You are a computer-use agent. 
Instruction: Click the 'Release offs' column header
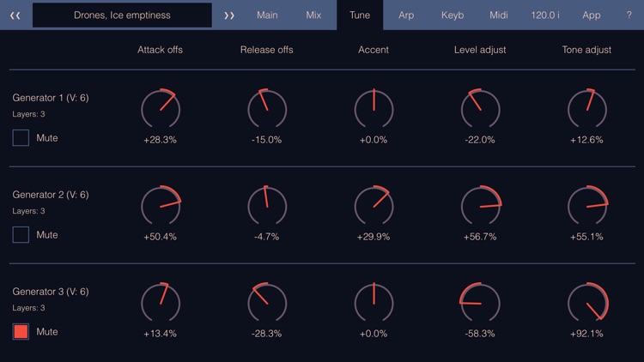coord(266,50)
